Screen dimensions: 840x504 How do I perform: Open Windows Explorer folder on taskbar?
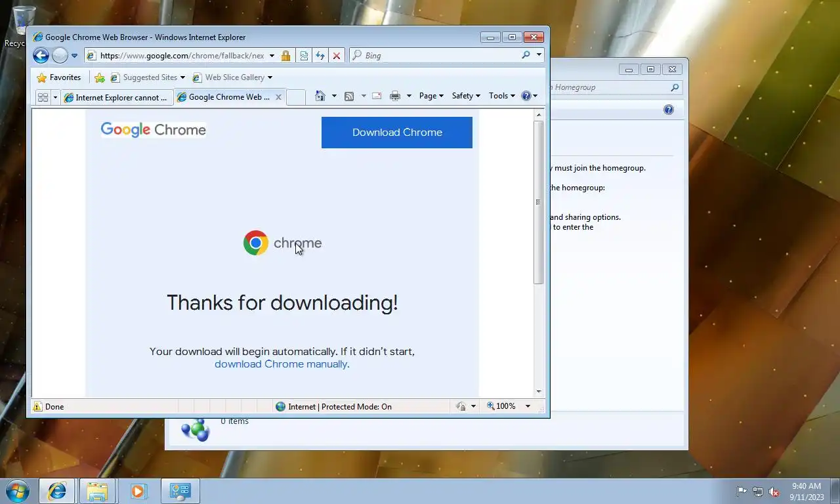point(97,491)
